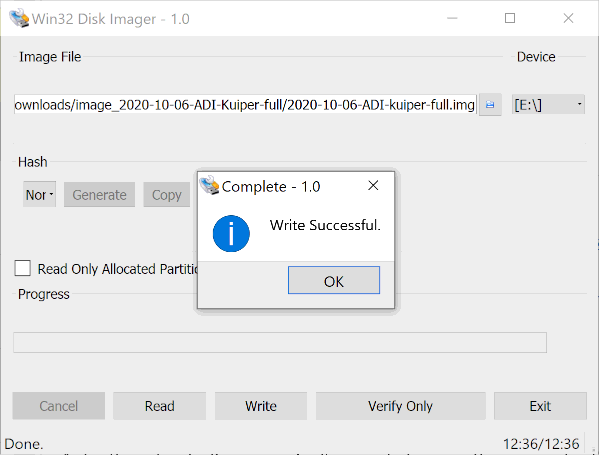This screenshot has height=455, width=599.
Task: Open the hash type dropdown
Action: click(x=39, y=194)
